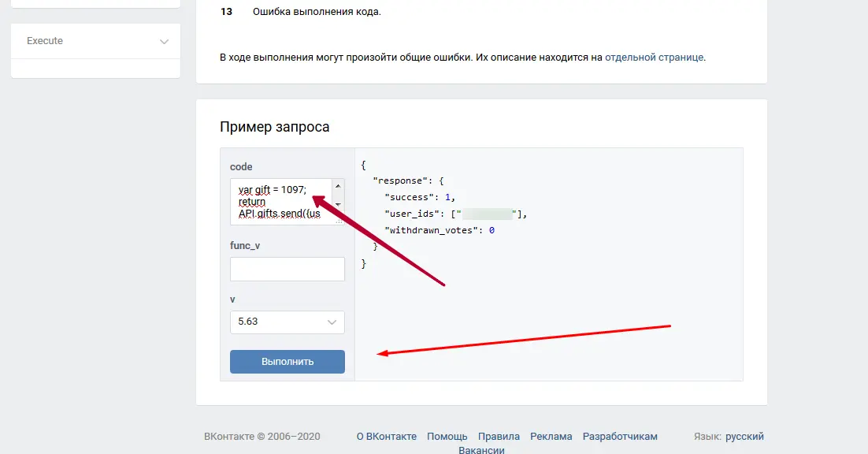Click the code field label
The image size is (868, 454).
[241, 166]
